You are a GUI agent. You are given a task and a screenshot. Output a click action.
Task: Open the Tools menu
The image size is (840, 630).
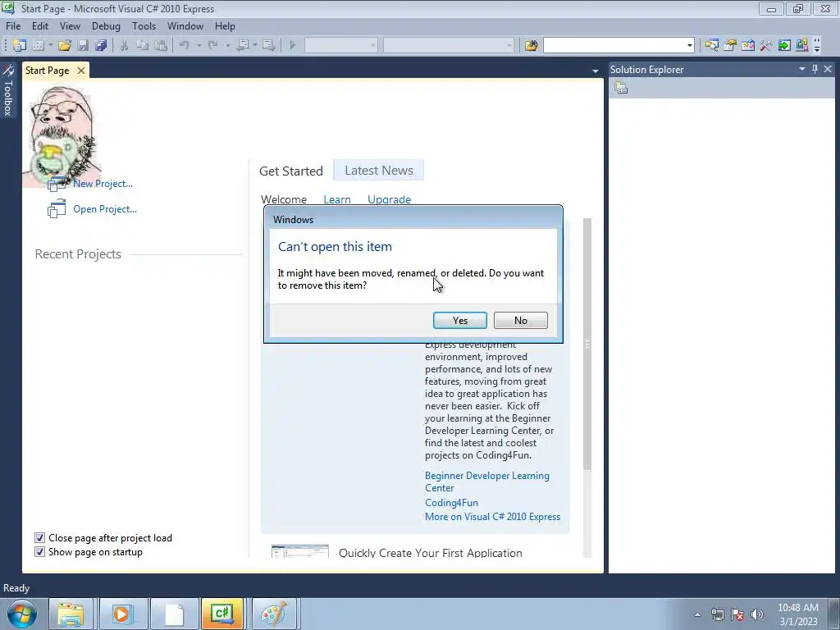coord(144,26)
